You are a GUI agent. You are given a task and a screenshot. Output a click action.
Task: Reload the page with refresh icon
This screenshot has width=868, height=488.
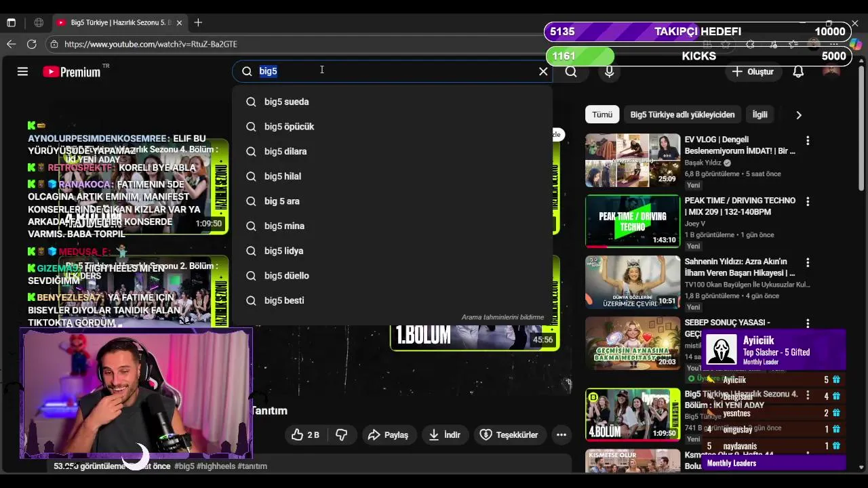click(x=31, y=44)
